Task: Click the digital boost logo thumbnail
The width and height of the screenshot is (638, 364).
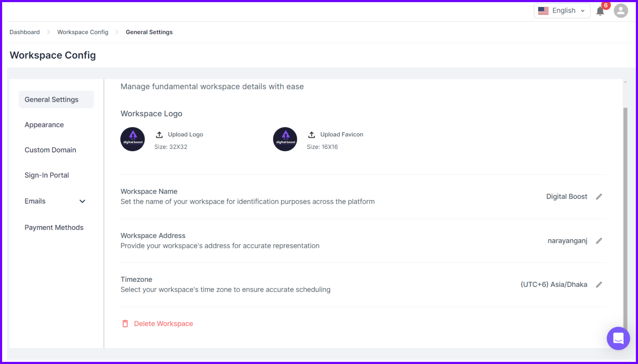Action: 132,139
